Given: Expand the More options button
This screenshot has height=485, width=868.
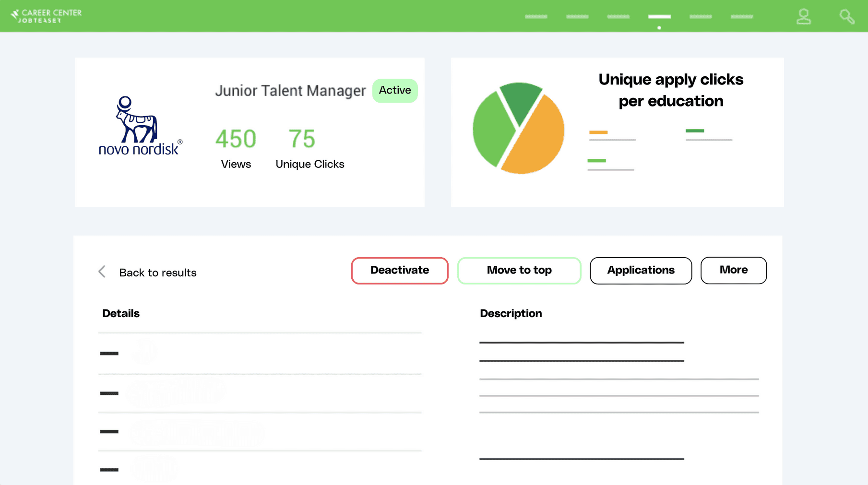Looking at the screenshot, I should 733,270.
